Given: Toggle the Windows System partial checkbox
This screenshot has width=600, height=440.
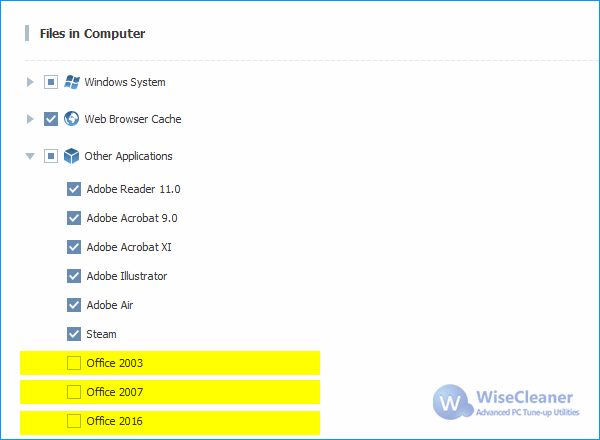Looking at the screenshot, I should [x=51, y=82].
